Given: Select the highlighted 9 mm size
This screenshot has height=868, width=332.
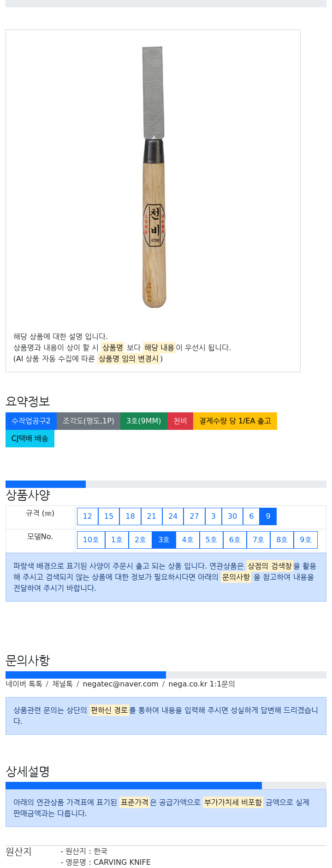Looking at the screenshot, I should (x=268, y=516).
